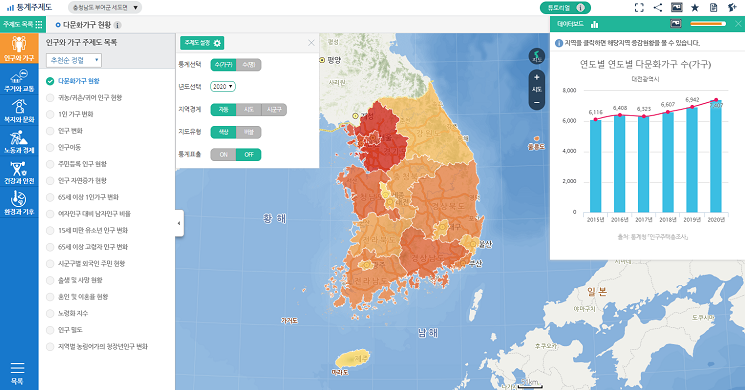Zoom out the map with minus button
Viewport: 745px width, 390px height.
click(537, 102)
